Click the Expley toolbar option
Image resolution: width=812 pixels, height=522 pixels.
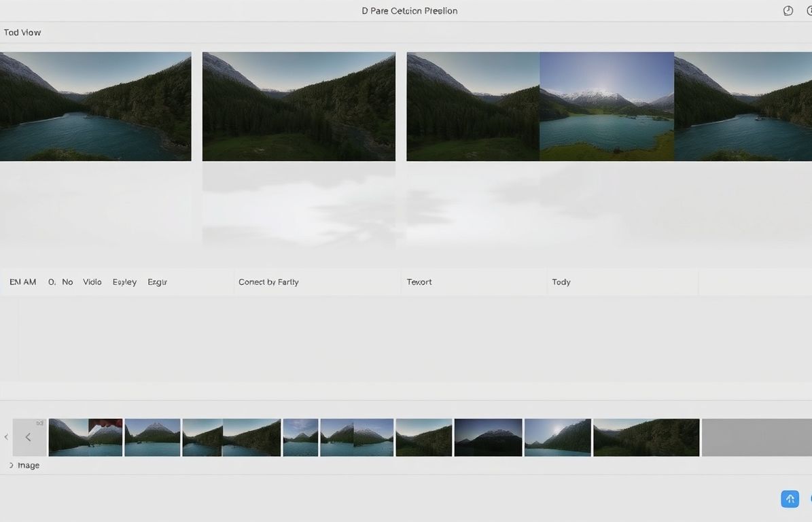[124, 281]
